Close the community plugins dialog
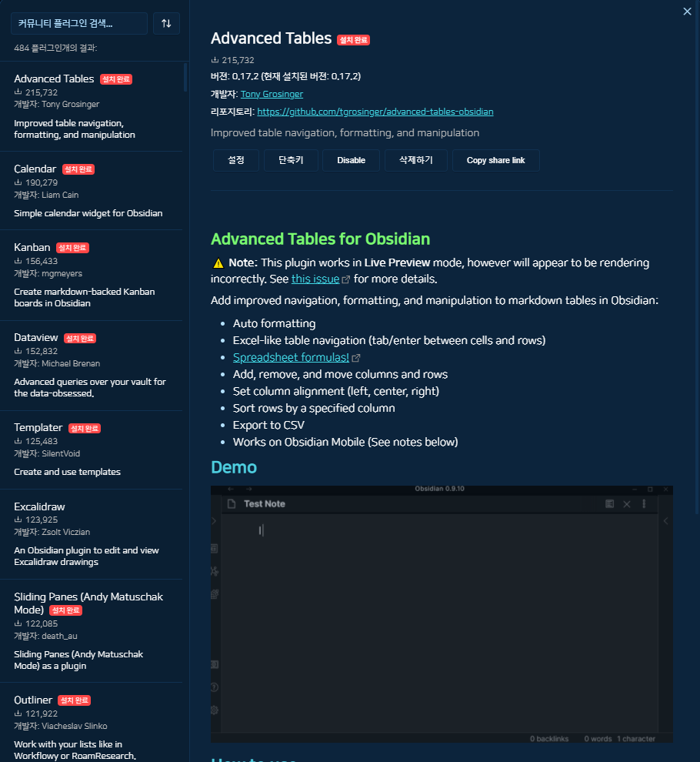The width and height of the screenshot is (700, 762). click(x=687, y=12)
